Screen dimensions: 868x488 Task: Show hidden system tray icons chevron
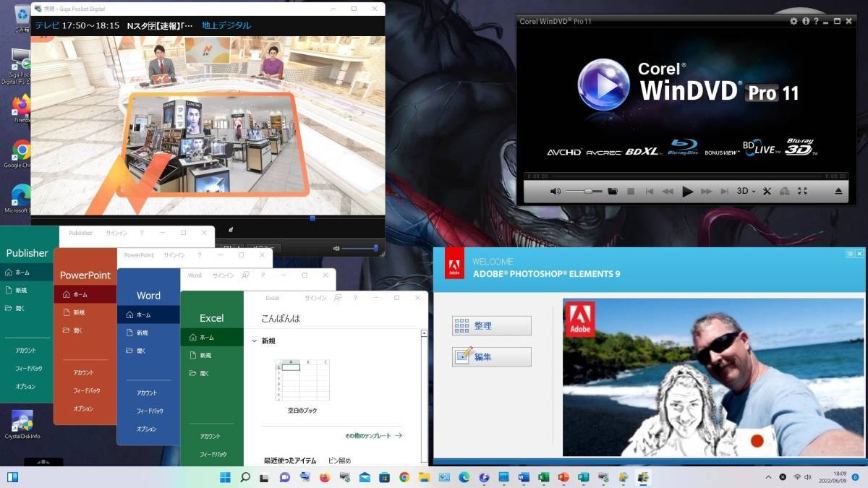point(768,477)
